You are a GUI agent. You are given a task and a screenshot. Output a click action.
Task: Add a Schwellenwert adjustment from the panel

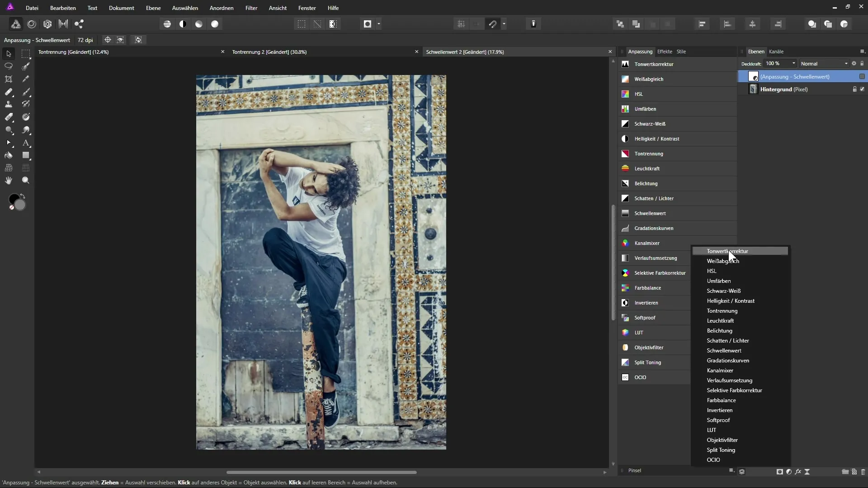click(678, 213)
